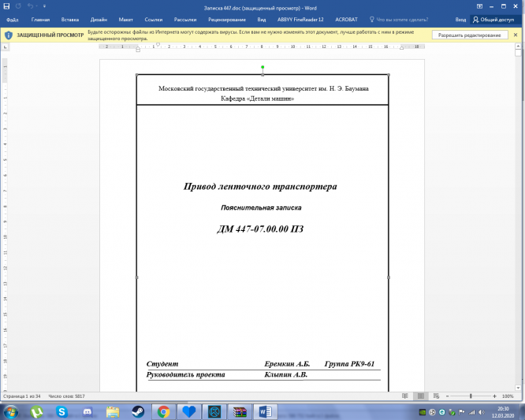525x420 pixels.
Task: Select the Ссылки ribbon tab
Action: [x=154, y=20]
